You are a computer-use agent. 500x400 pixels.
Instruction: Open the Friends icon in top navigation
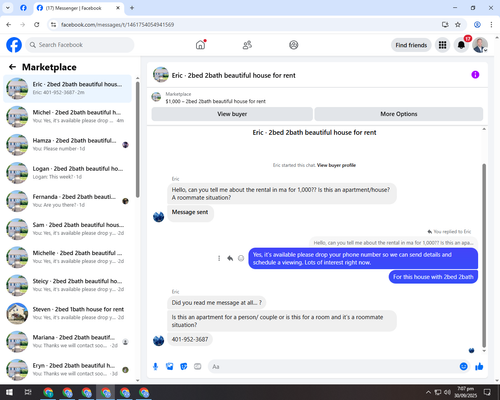[x=247, y=45]
